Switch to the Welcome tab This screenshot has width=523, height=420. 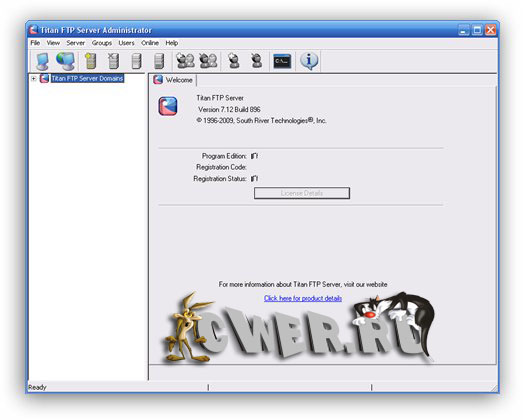click(x=173, y=80)
